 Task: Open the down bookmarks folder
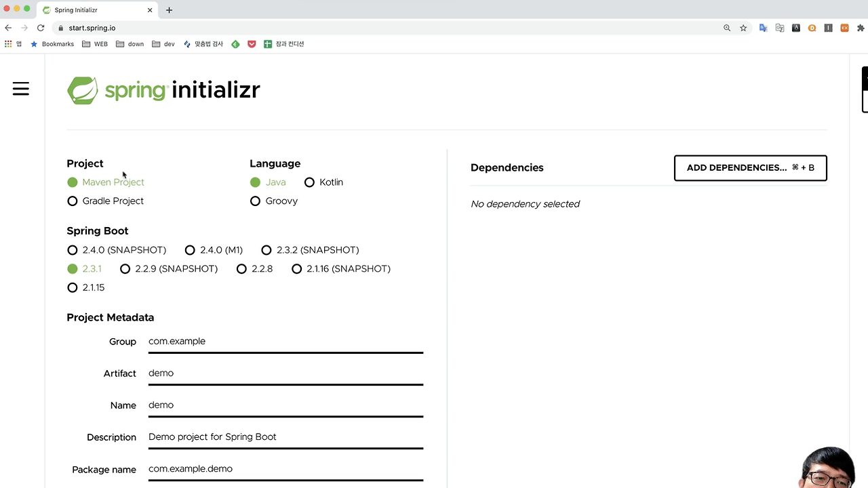coord(130,44)
